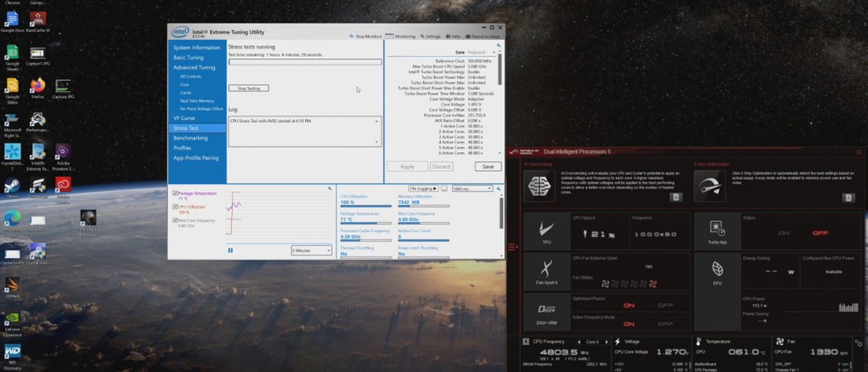Select VF Curve in the sidebar

pos(184,118)
